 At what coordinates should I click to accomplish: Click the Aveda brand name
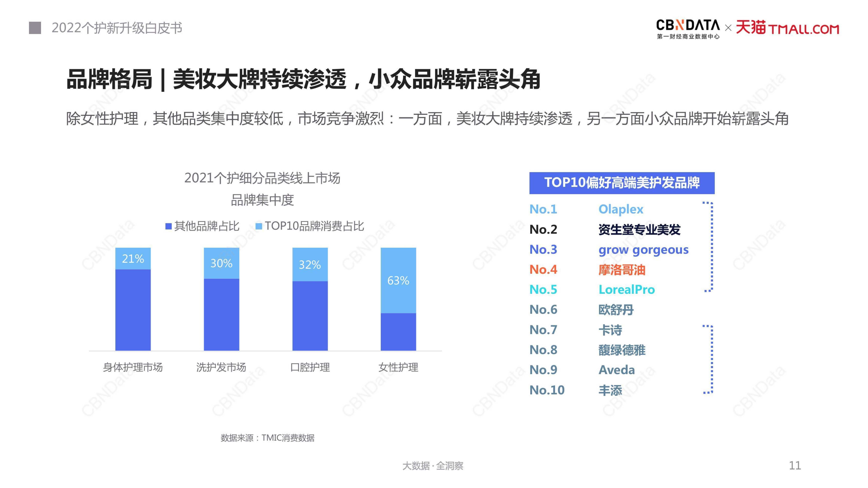click(617, 370)
